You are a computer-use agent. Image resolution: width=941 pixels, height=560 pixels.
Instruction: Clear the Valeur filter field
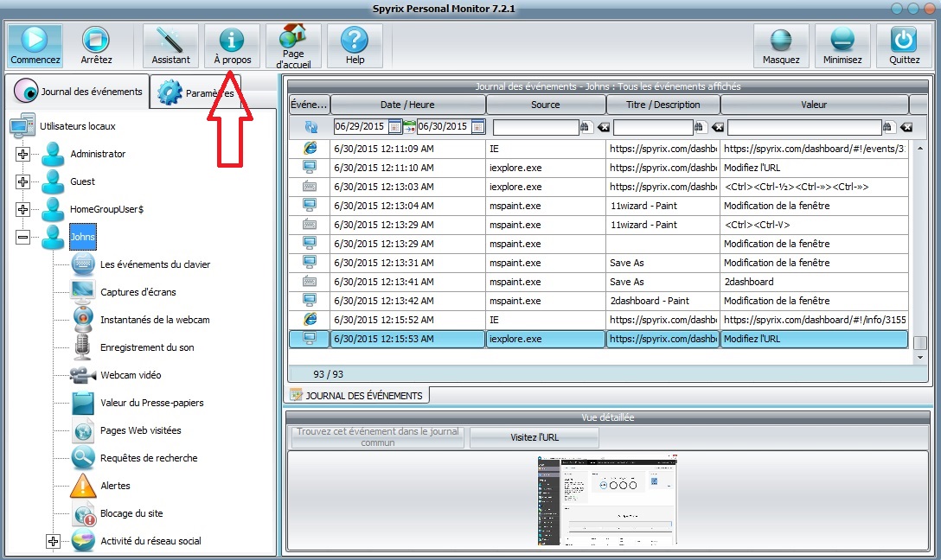pyautogui.click(x=906, y=127)
